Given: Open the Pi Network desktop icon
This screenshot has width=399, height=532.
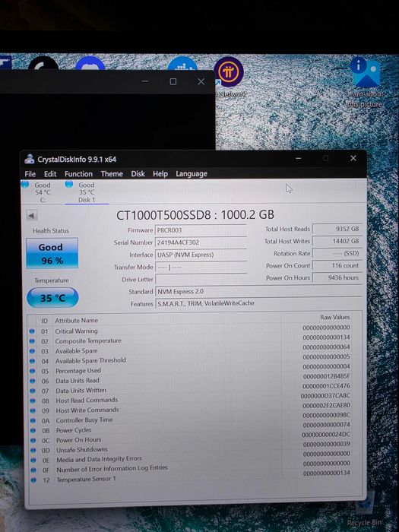Looking at the screenshot, I should pyautogui.click(x=229, y=78).
